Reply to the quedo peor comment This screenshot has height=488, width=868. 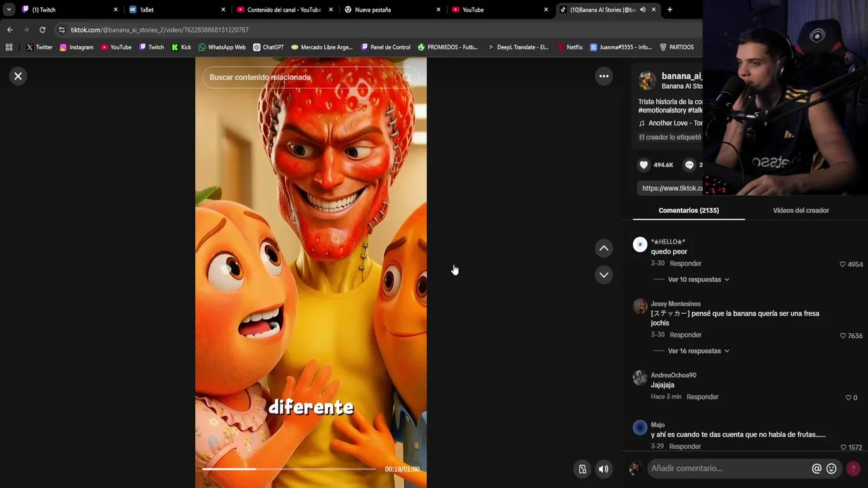coord(686,264)
